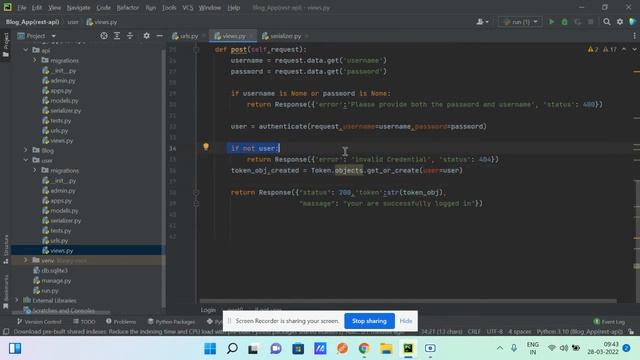
Task: Show hidden system tray icons chevron
Action: tap(500, 348)
